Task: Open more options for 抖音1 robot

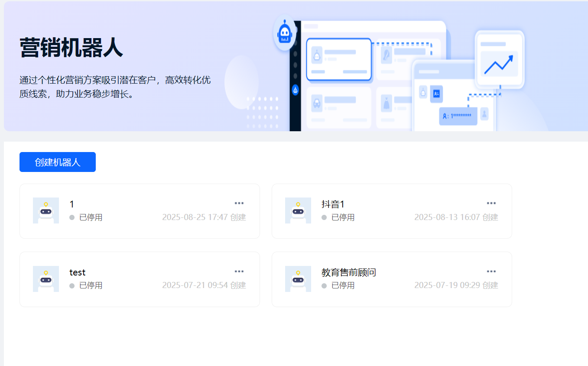Action: point(491,203)
